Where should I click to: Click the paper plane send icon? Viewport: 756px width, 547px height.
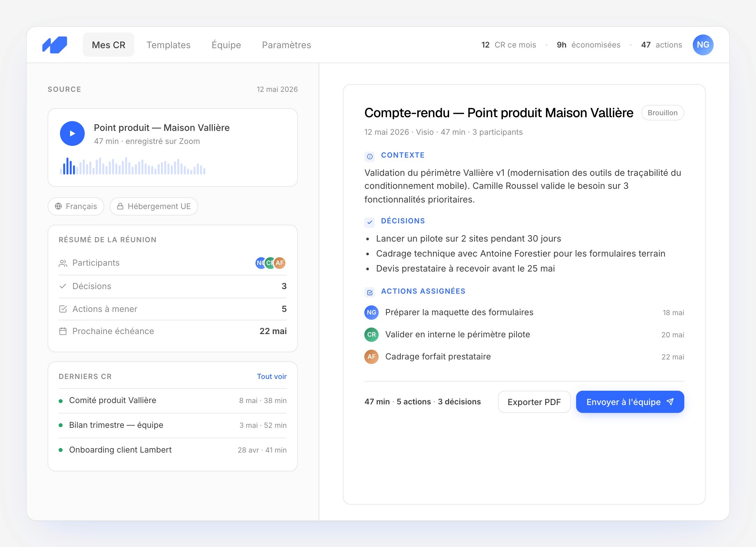click(670, 402)
